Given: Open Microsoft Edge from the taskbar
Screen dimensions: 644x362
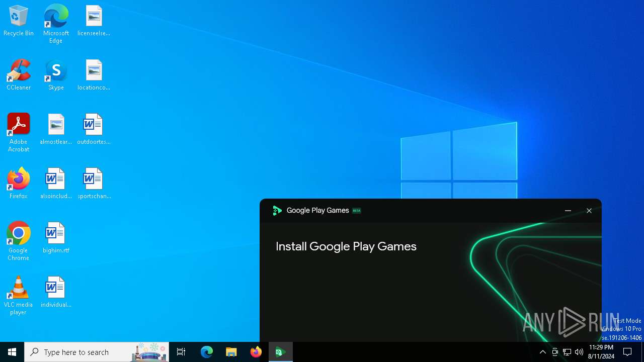Looking at the screenshot, I should pos(207,352).
